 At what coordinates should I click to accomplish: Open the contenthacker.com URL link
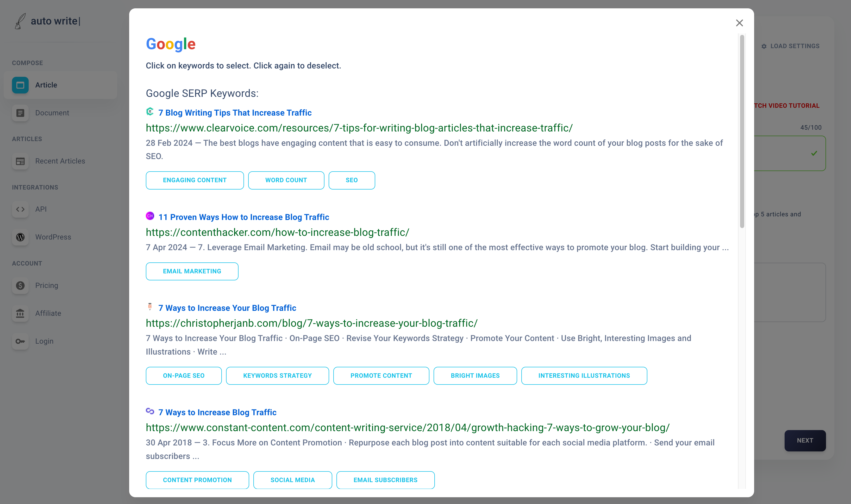tap(278, 232)
